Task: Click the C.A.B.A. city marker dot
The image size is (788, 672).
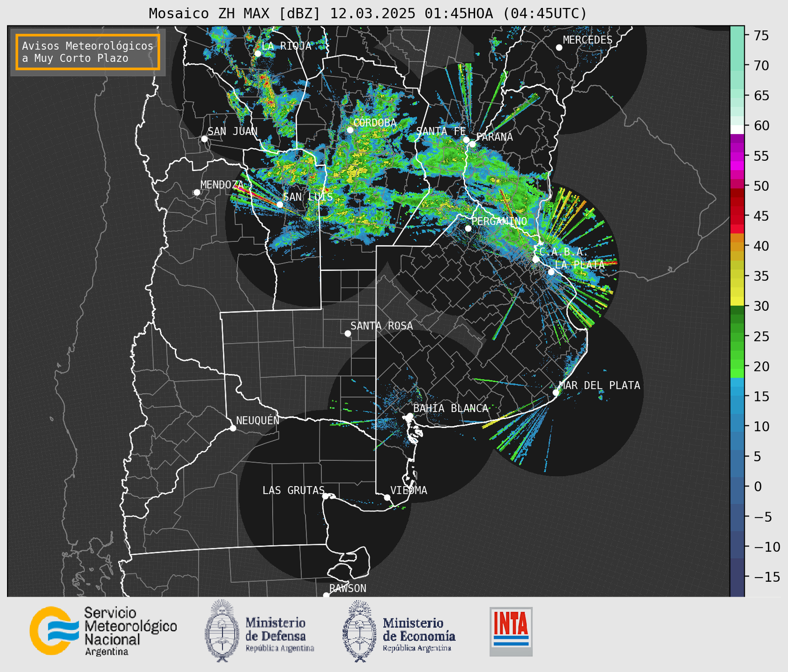Action: (536, 259)
